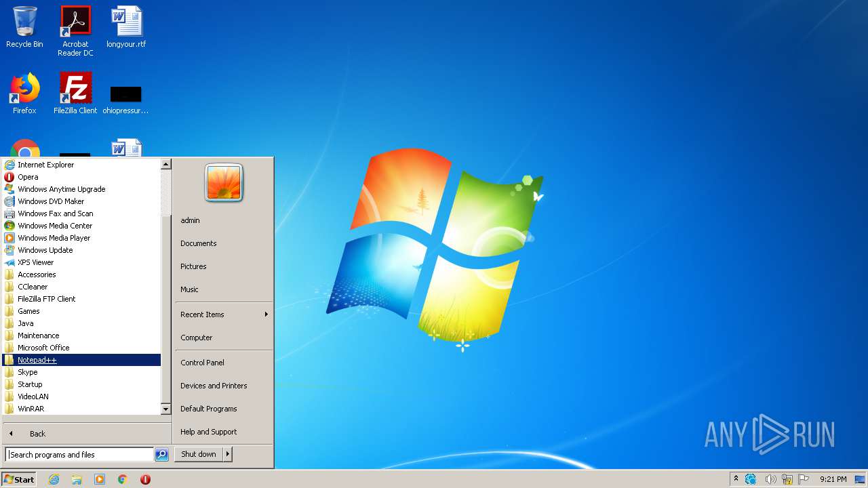Screen dimensions: 868x488
Task: Open Windows Anytime Upgrade
Action: click(x=81, y=189)
